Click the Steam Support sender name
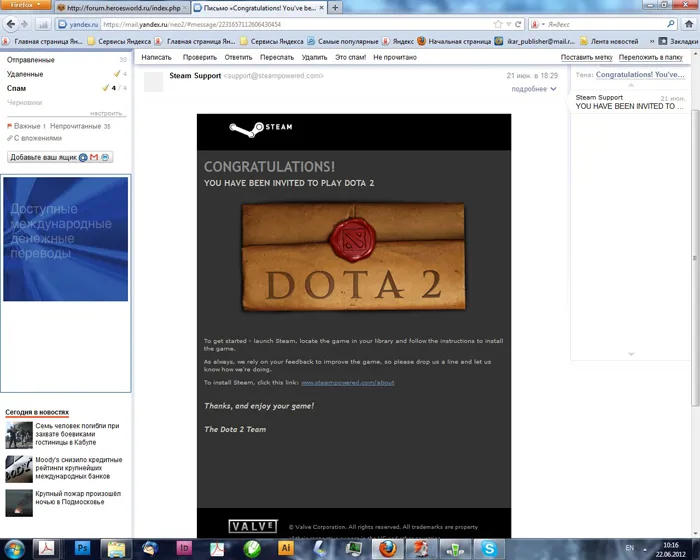 [195, 76]
